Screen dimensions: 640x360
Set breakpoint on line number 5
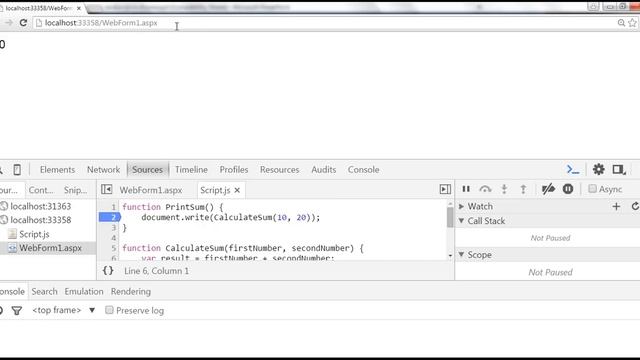pyautogui.click(x=114, y=248)
